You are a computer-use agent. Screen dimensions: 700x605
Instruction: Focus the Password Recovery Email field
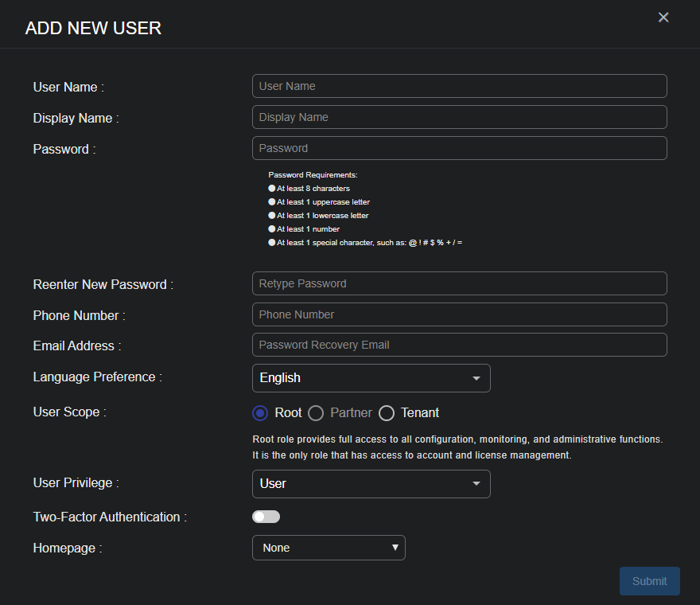459,345
